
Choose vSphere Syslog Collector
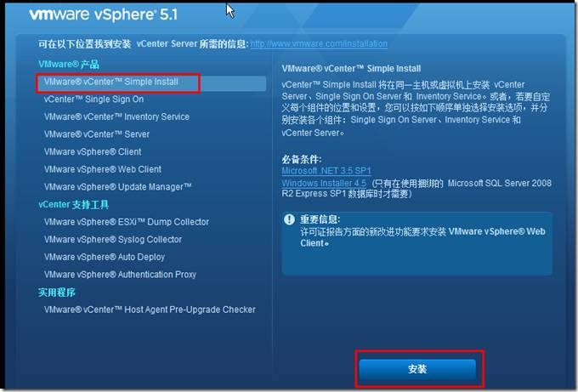point(113,240)
